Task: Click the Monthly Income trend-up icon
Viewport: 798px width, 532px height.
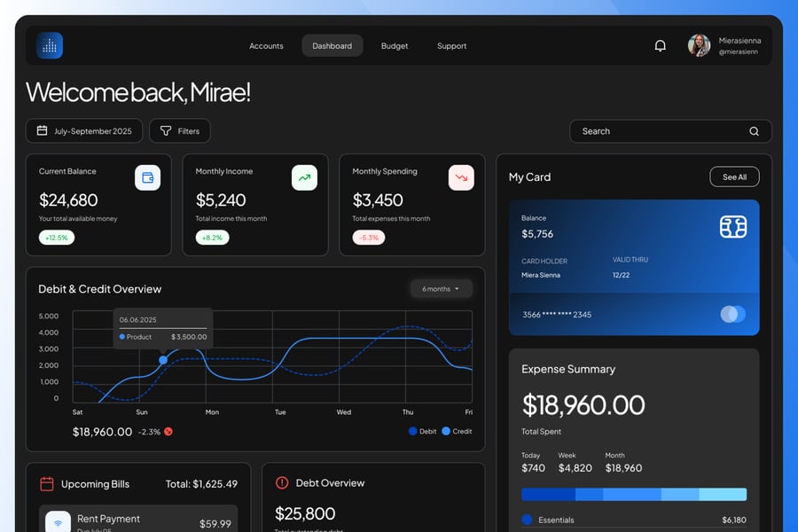Action: point(304,177)
